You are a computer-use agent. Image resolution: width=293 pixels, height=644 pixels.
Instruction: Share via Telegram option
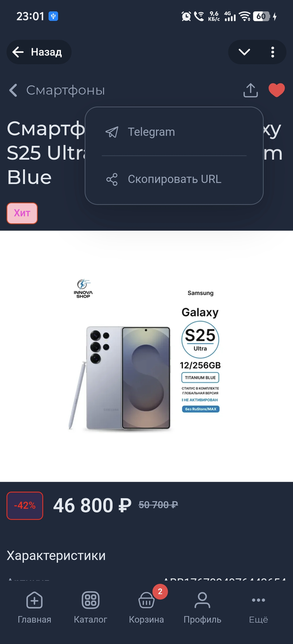coord(174,132)
